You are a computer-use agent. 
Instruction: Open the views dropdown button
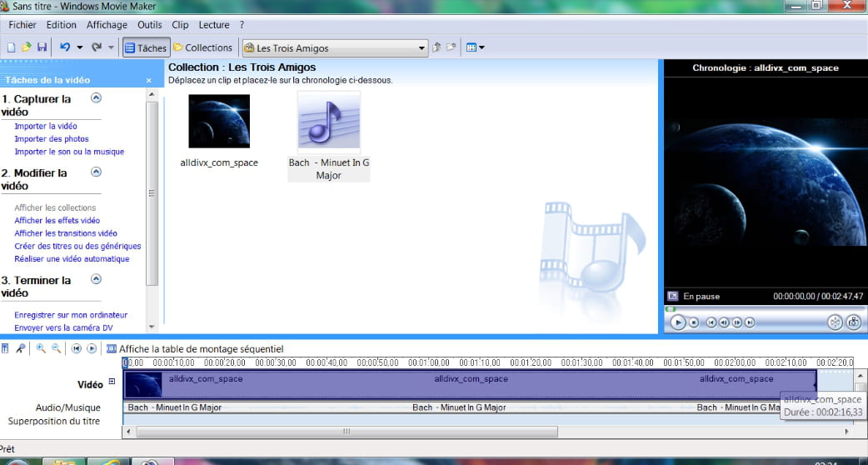tap(475, 47)
